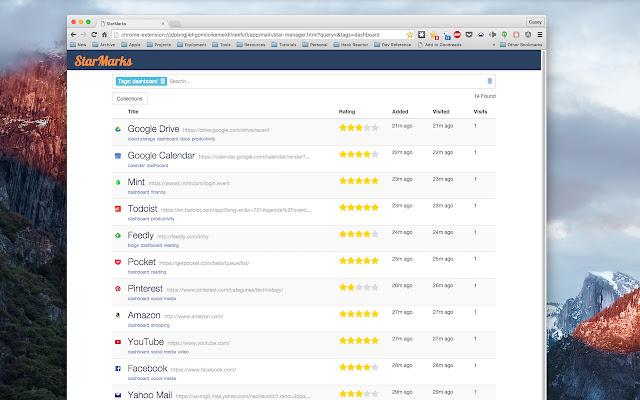Click the Google Drive favicon in the list
The height and width of the screenshot is (400, 640).
[x=118, y=129]
